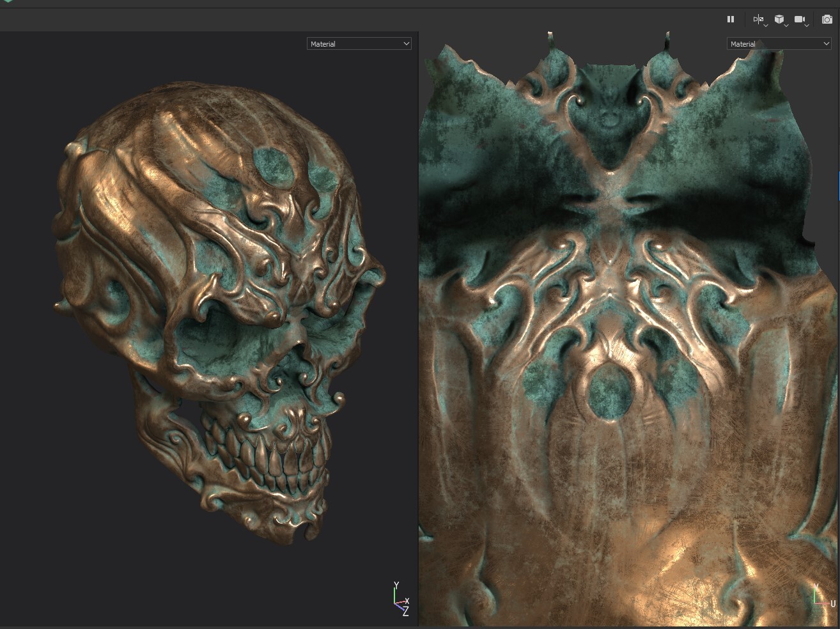Expand the cube projection options arrow
The height and width of the screenshot is (629, 840).
click(x=786, y=26)
